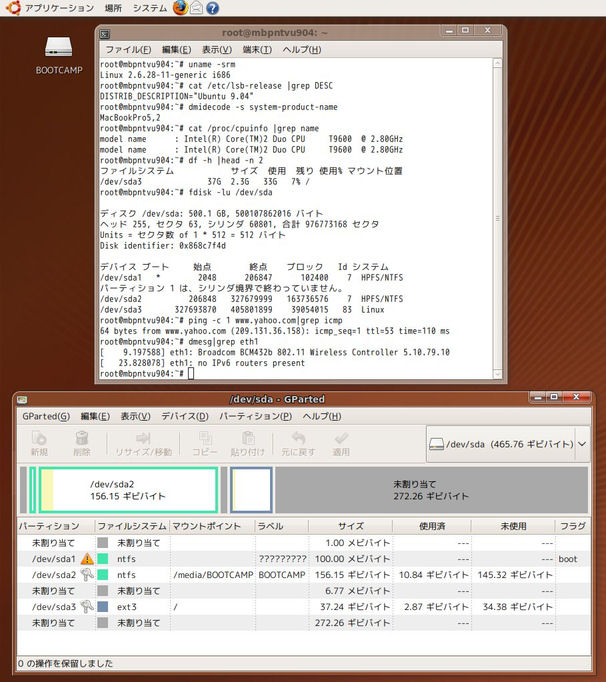
Task: Click the terminal vertical scrollbar thumb
Action: pos(498,218)
